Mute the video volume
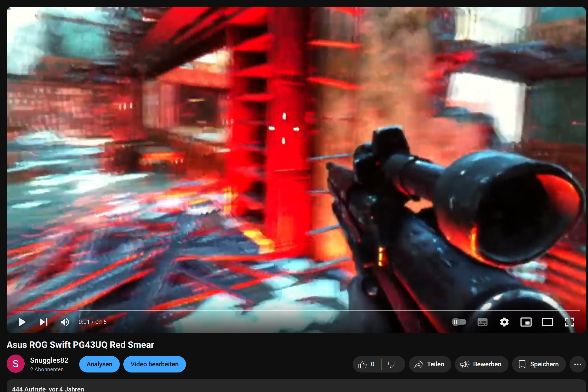The image size is (588, 392). point(65,322)
